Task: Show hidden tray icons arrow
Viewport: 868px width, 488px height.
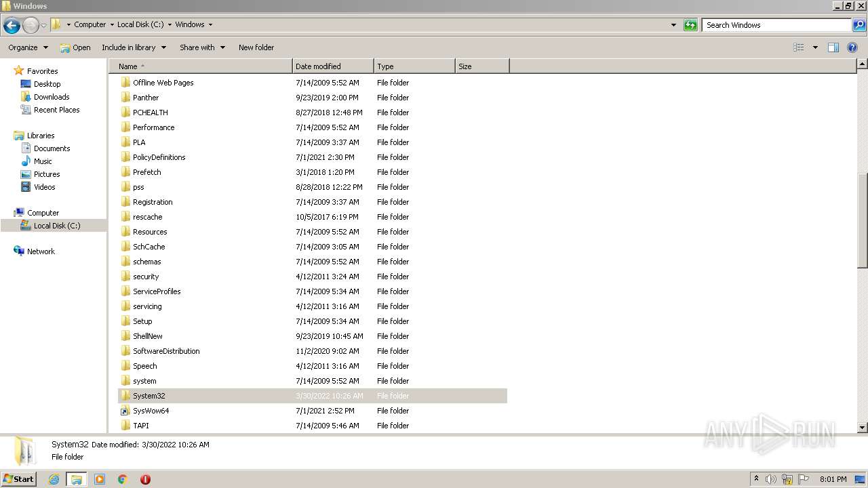Action: pyautogui.click(x=756, y=479)
